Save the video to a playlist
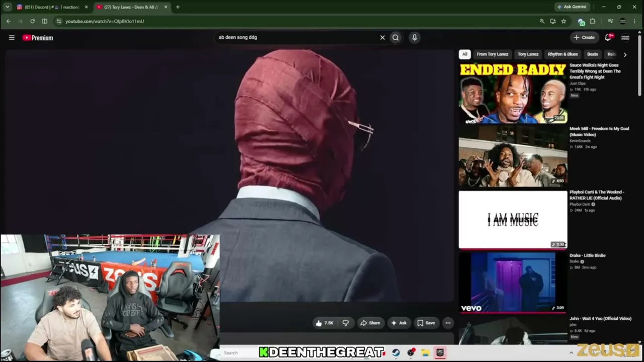 tap(426, 323)
